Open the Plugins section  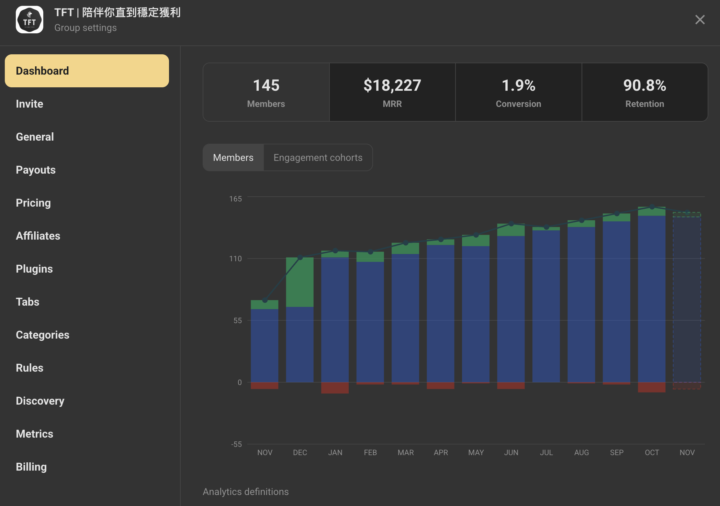click(x=35, y=269)
